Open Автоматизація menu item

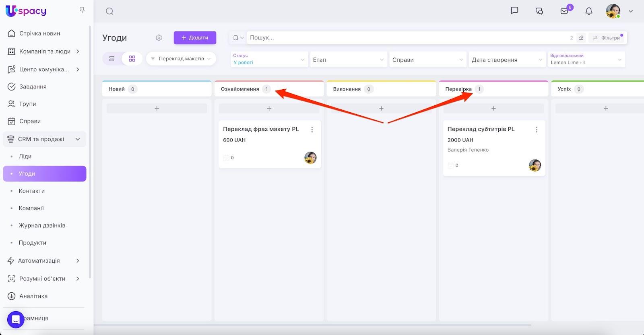click(39, 261)
